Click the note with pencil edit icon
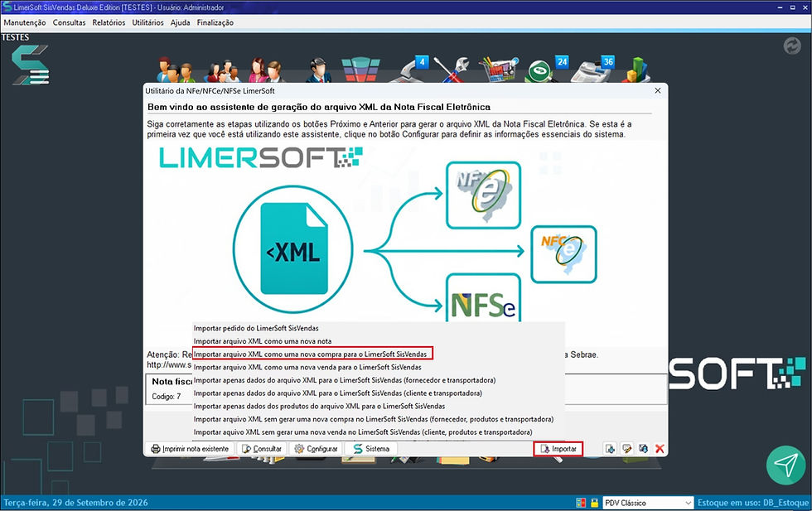Viewport: 812px width, 511px height. point(626,449)
